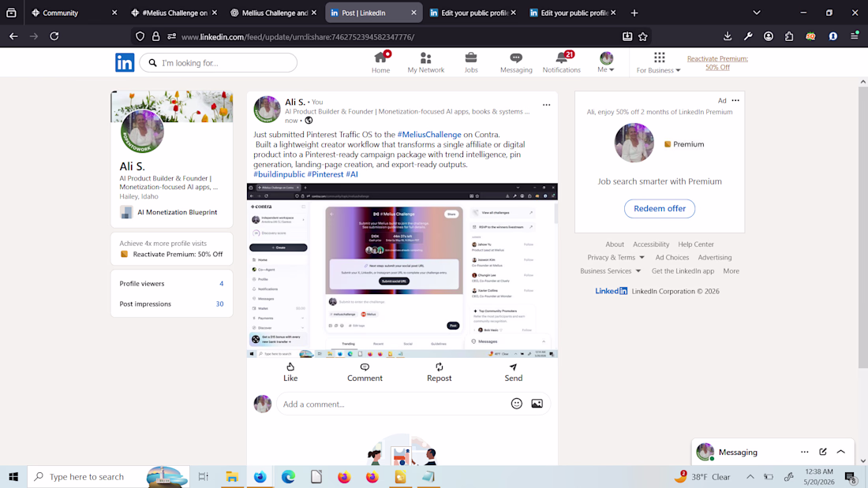Go back in browser history
The image size is (868, 488).
coord(14,36)
